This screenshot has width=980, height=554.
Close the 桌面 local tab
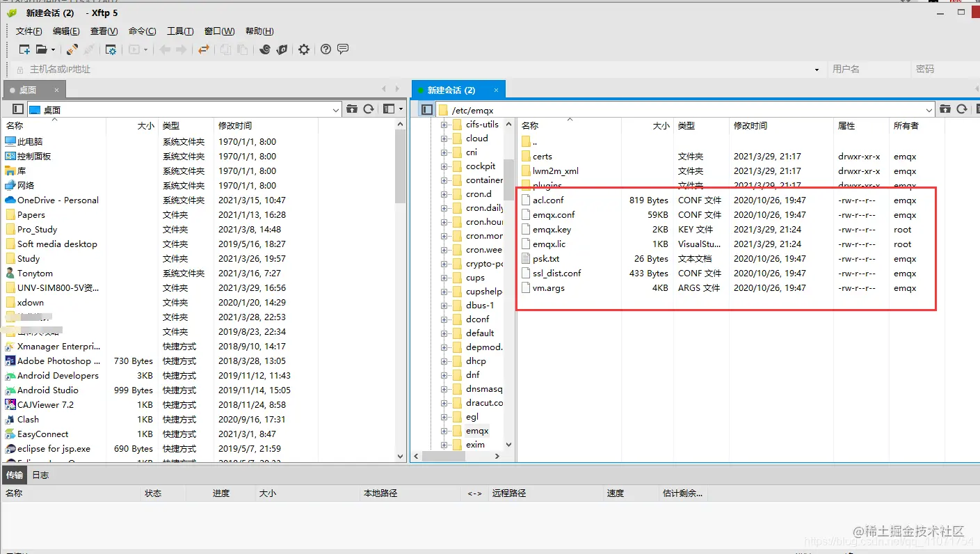click(57, 90)
